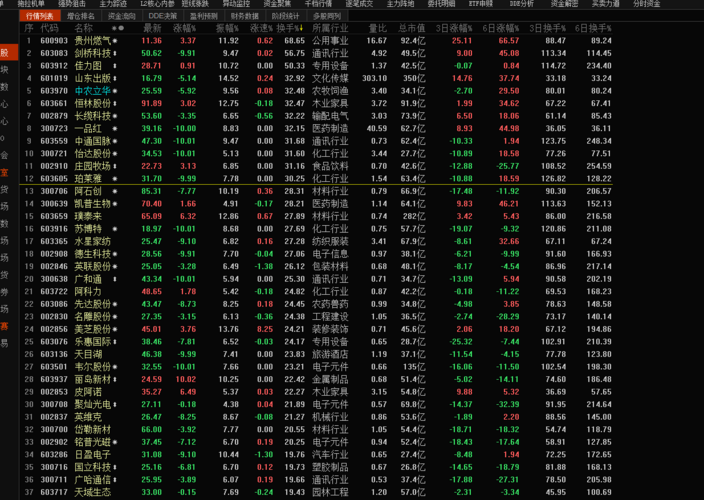Sort by the 3日涨幅% column header
The width and height of the screenshot is (704, 500).
[454, 28]
